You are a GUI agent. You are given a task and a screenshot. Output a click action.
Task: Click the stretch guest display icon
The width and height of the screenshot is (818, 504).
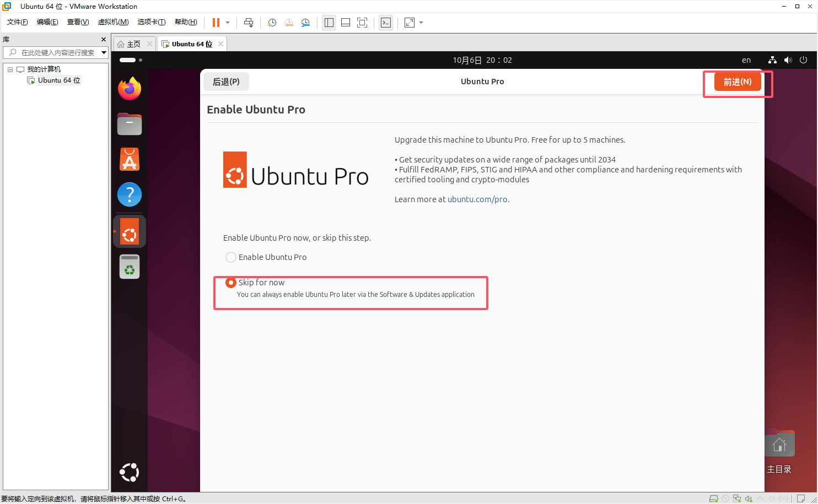[x=410, y=23]
